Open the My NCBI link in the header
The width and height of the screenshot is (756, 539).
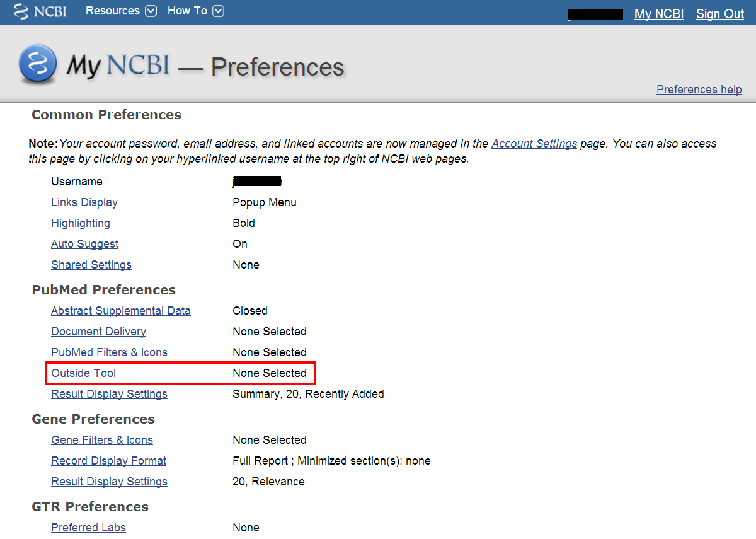[x=659, y=14]
